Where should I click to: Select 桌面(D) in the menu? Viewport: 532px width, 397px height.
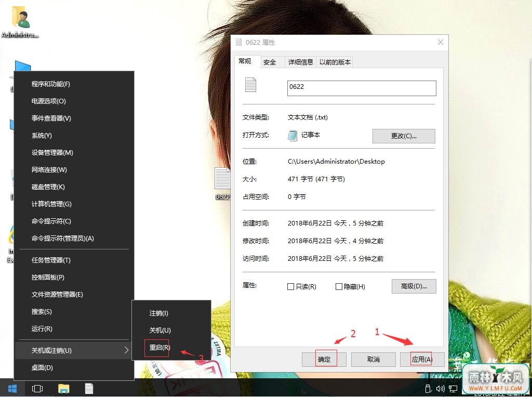pyautogui.click(x=74, y=368)
